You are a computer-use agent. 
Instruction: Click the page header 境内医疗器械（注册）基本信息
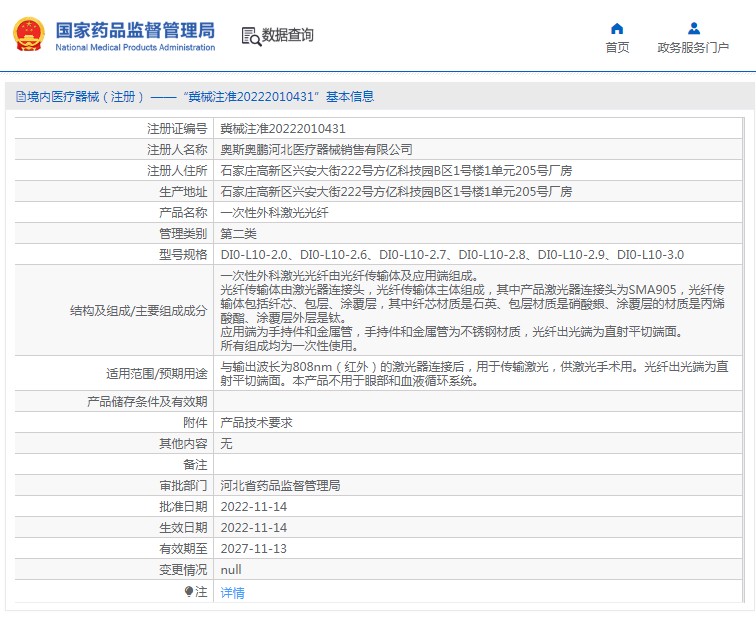pos(195,96)
